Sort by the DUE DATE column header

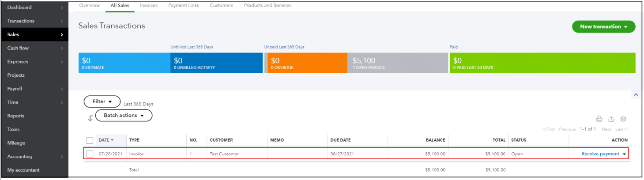point(340,140)
